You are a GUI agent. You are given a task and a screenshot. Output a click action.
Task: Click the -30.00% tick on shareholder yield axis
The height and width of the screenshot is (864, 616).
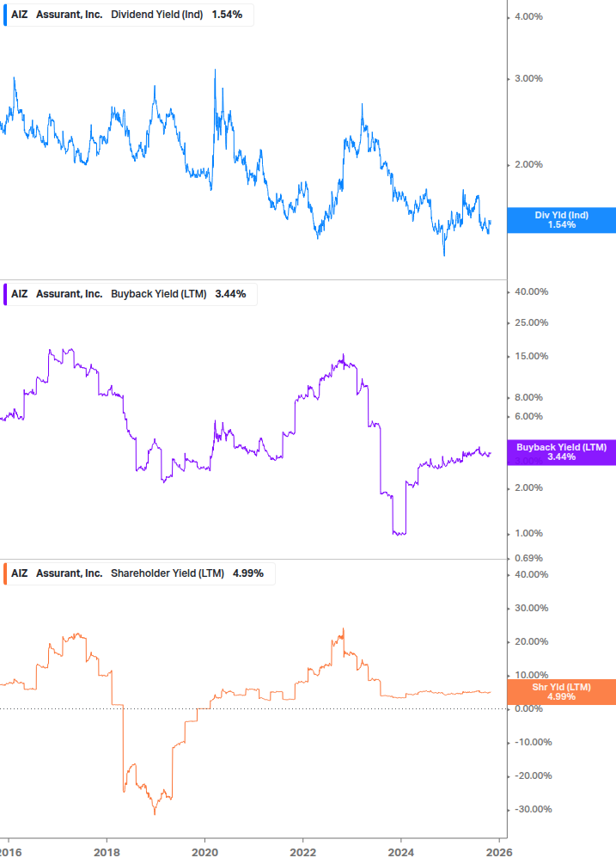pyautogui.click(x=533, y=809)
